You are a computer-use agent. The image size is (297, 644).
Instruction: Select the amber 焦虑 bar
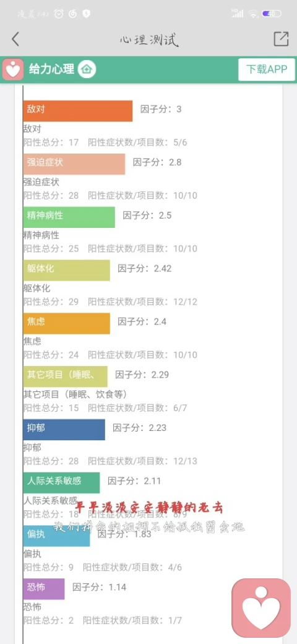tap(66, 323)
